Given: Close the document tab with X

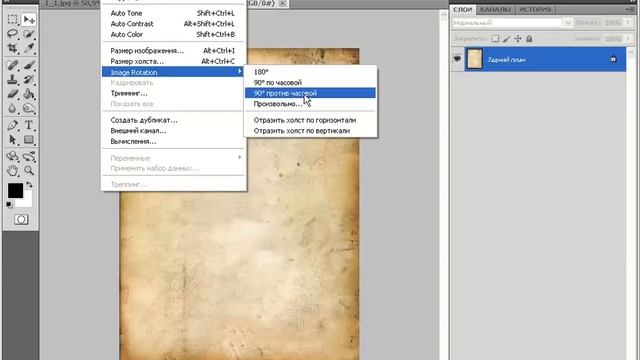Looking at the screenshot, I should [282, 3].
